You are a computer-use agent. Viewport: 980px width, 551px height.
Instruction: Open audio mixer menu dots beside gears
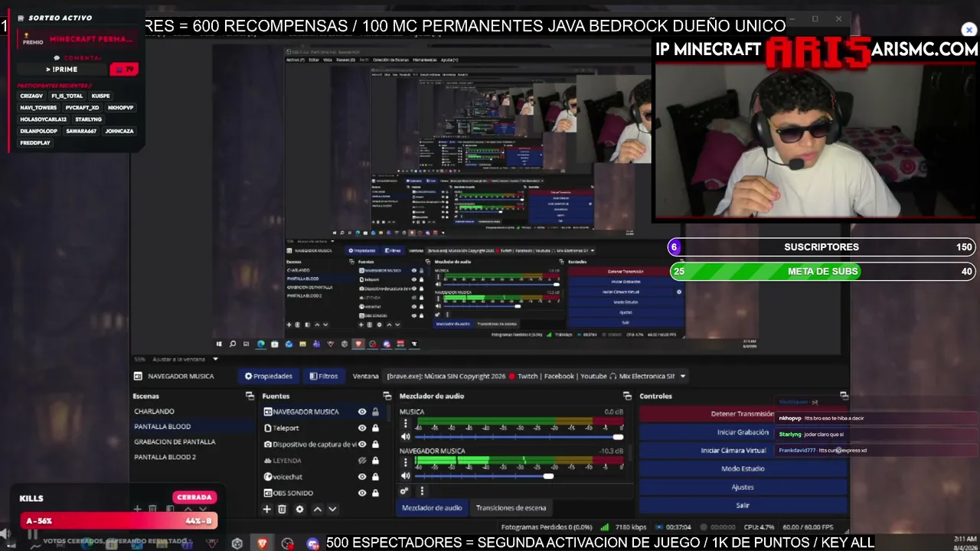coord(421,491)
